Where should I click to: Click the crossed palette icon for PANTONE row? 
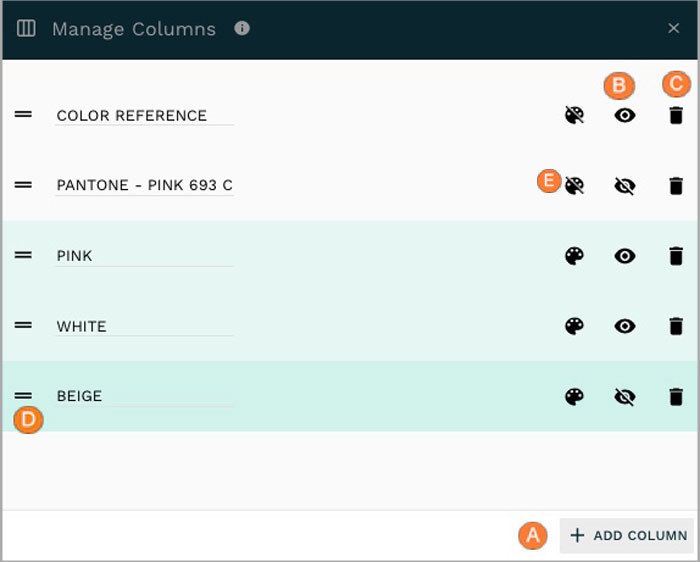574,185
